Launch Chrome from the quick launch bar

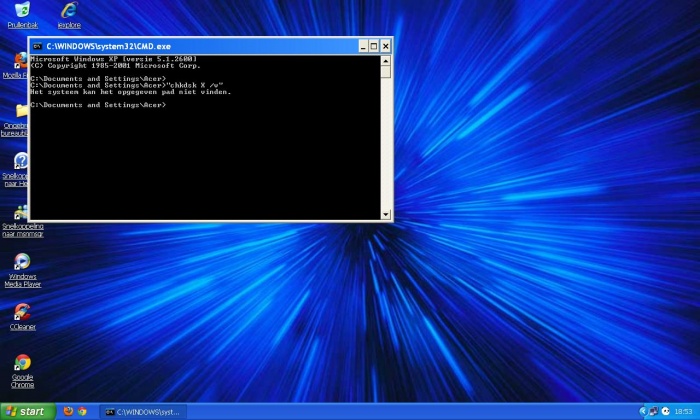[x=82, y=411]
